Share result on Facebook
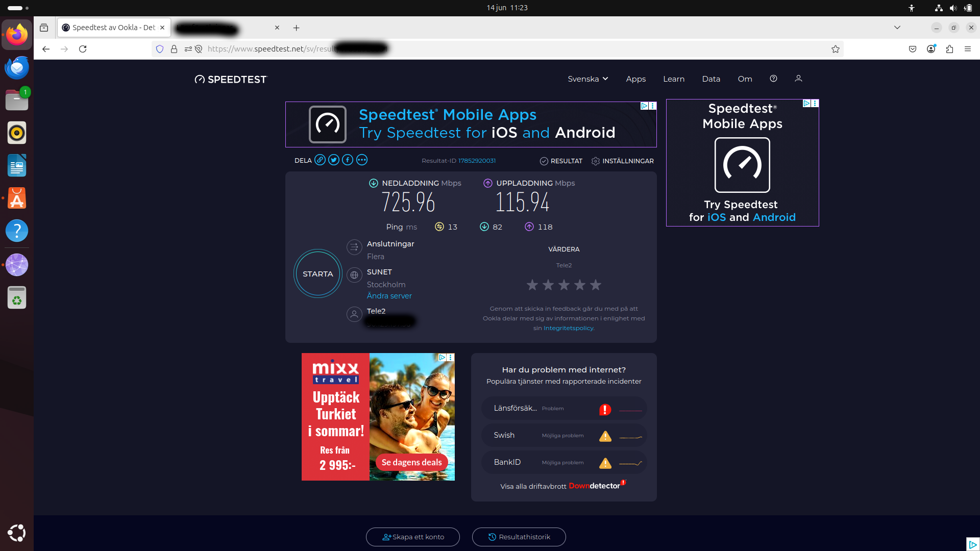 click(x=348, y=160)
